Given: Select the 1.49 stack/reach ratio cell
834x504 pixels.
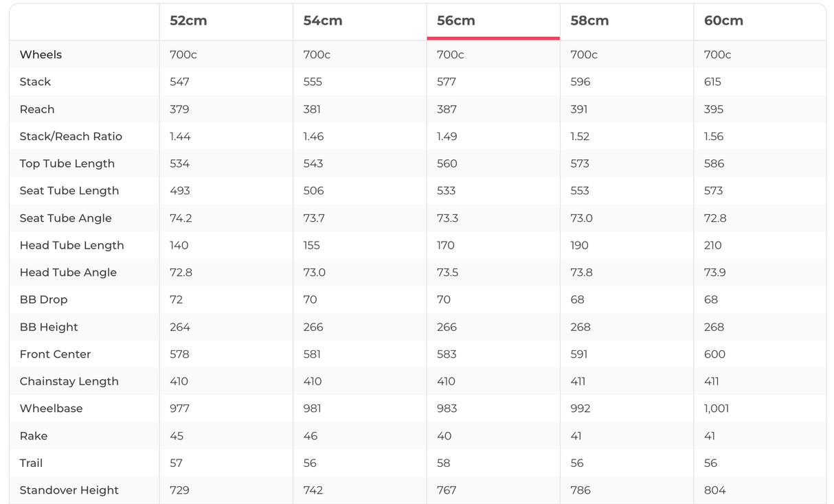Looking at the screenshot, I should [447, 137].
